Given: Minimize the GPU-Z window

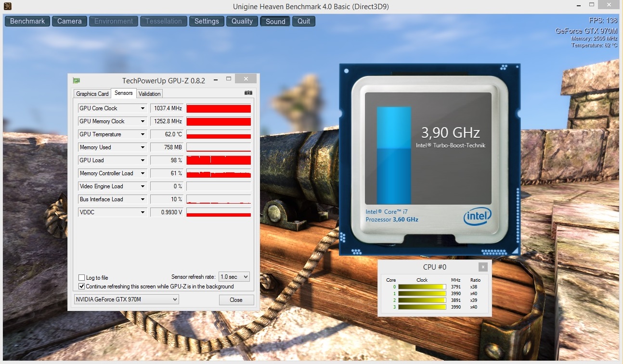Looking at the screenshot, I should [216, 79].
